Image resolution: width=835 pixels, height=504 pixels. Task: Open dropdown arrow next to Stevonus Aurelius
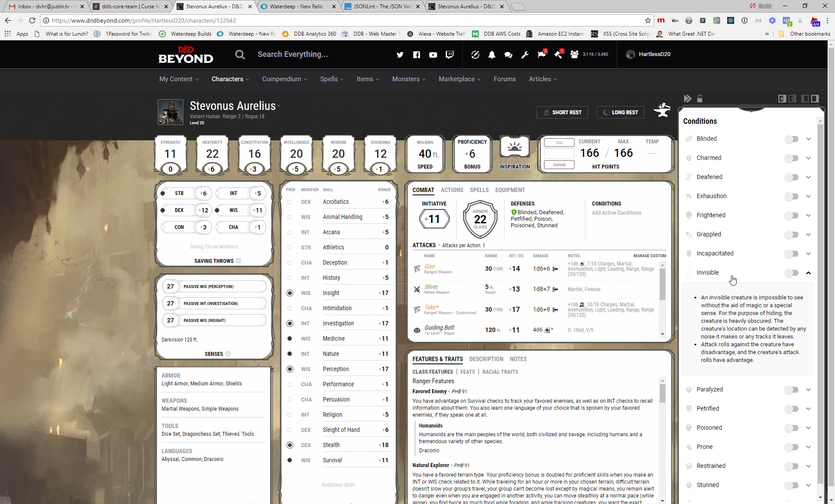[x=279, y=106]
